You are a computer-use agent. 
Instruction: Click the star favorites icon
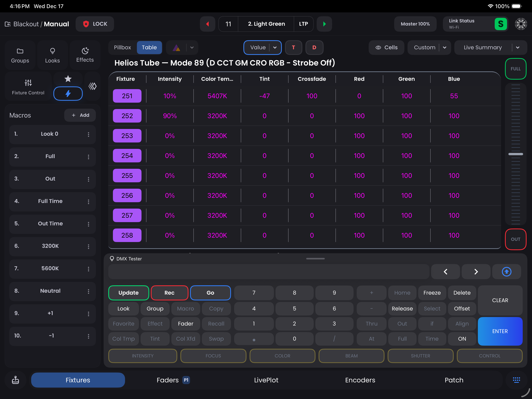pyautogui.click(x=68, y=79)
